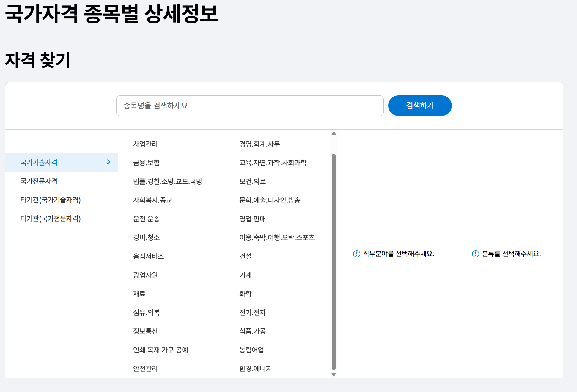
Task: Click the job field list scrollbar thumb
Action: point(334,262)
